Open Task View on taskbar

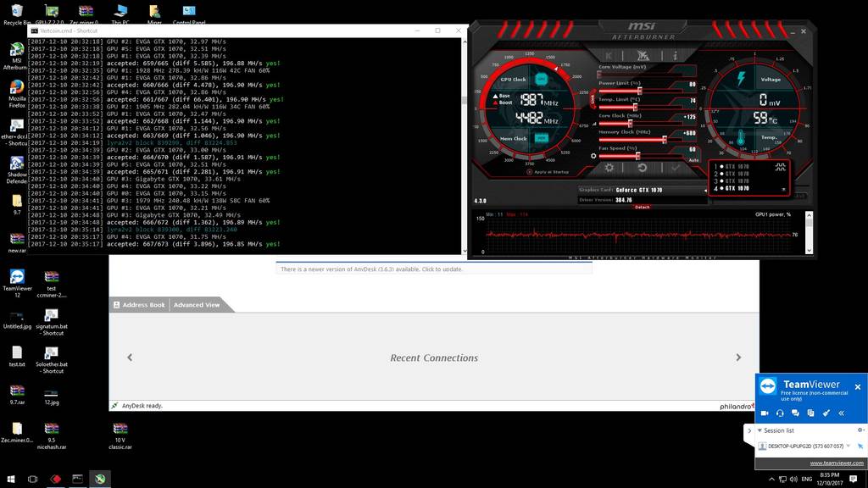pyautogui.click(x=33, y=480)
